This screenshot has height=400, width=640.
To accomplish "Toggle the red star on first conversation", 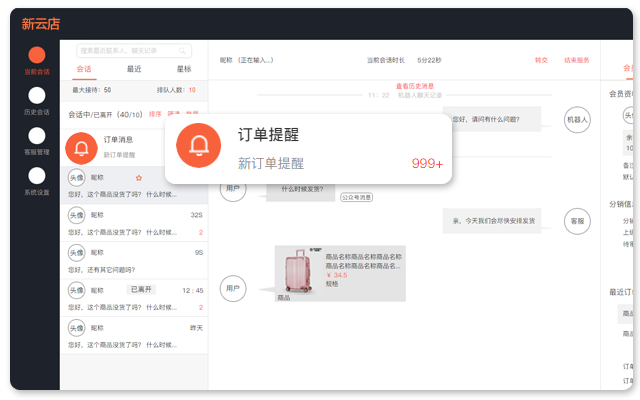I will point(139,177).
